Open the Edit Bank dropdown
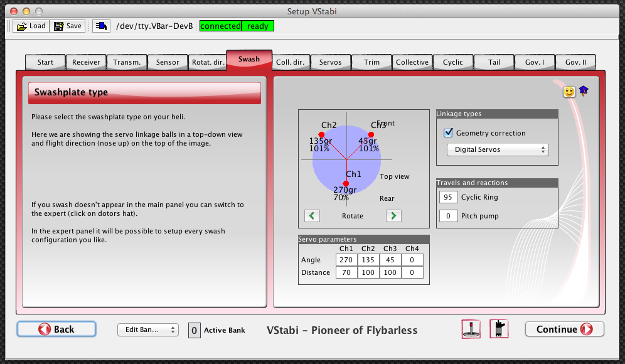The height and width of the screenshot is (364, 625). tap(148, 329)
